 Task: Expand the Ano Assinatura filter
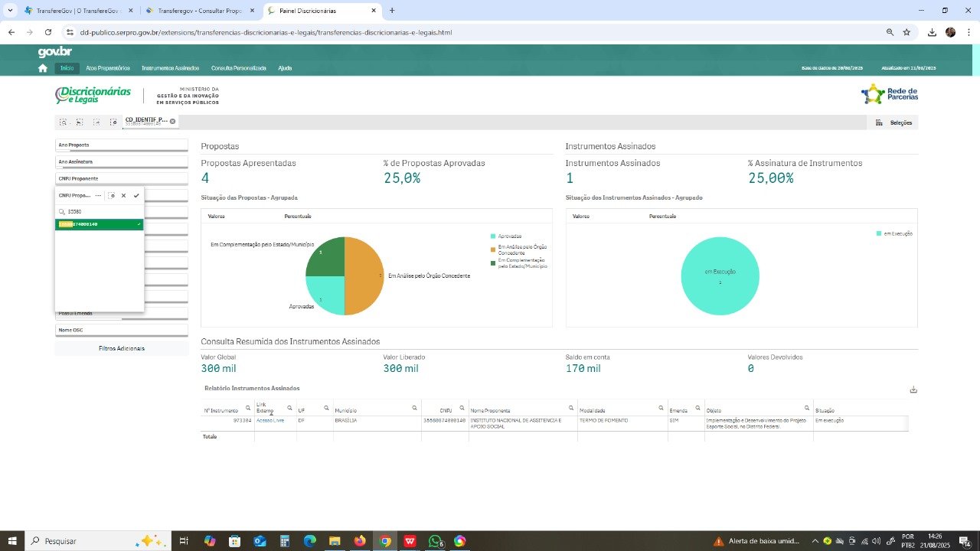coord(121,161)
